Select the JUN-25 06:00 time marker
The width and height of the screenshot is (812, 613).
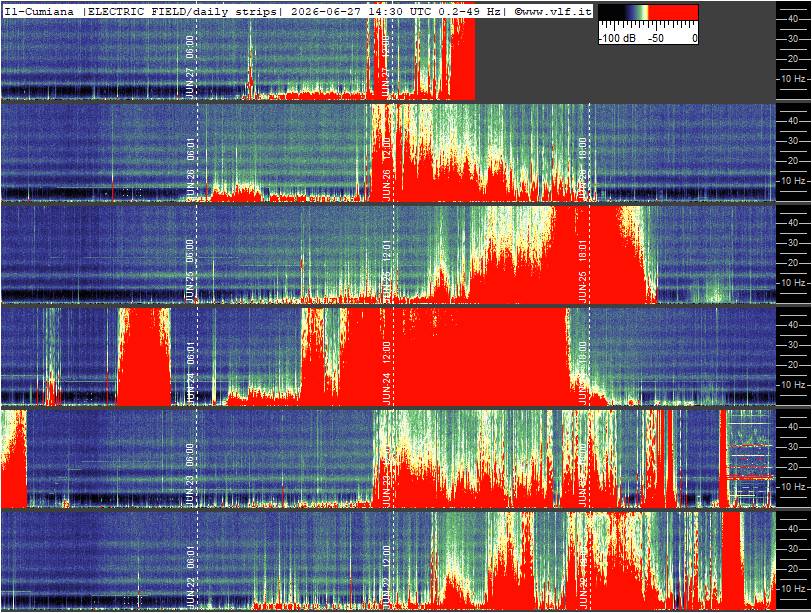(190, 270)
